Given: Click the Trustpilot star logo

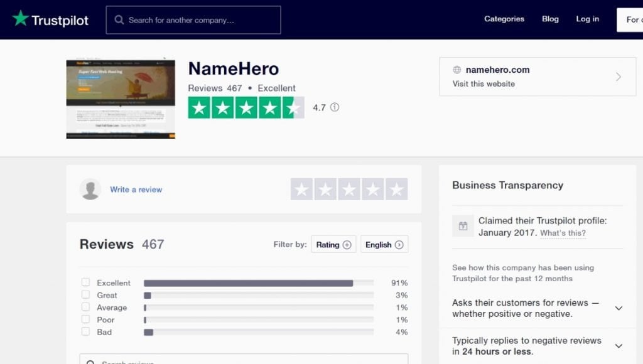Looking at the screenshot, I should click(x=21, y=18).
